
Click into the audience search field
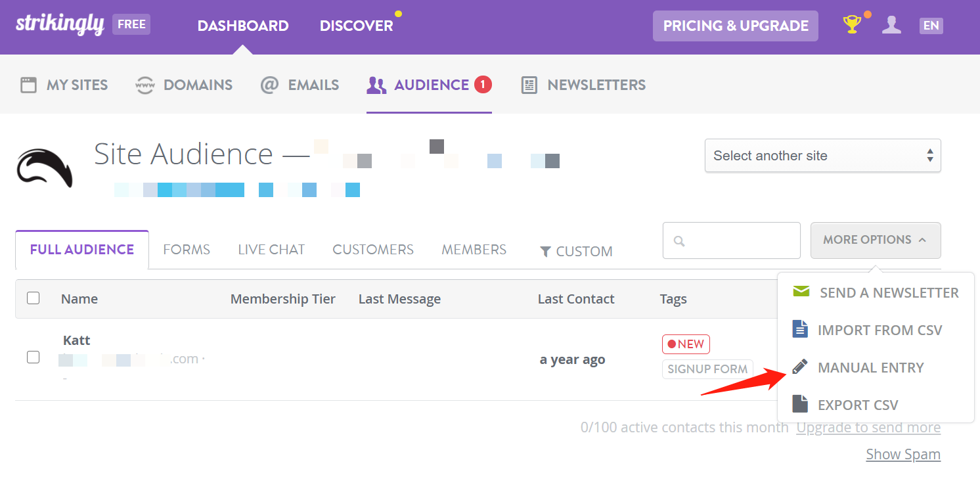pos(732,240)
